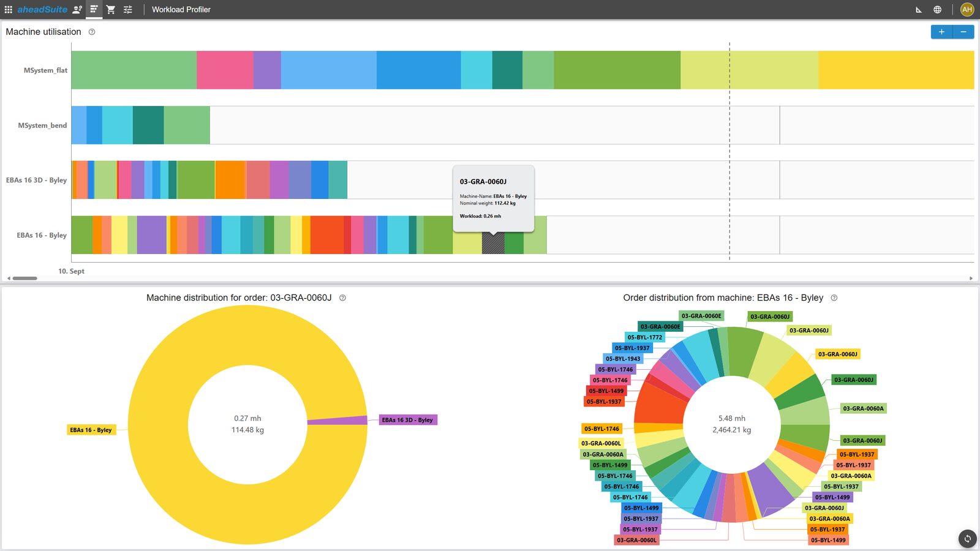Click the dark teal segment in the MSystem_bend row
The height and width of the screenshot is (551, 980).
click(148, 125)
